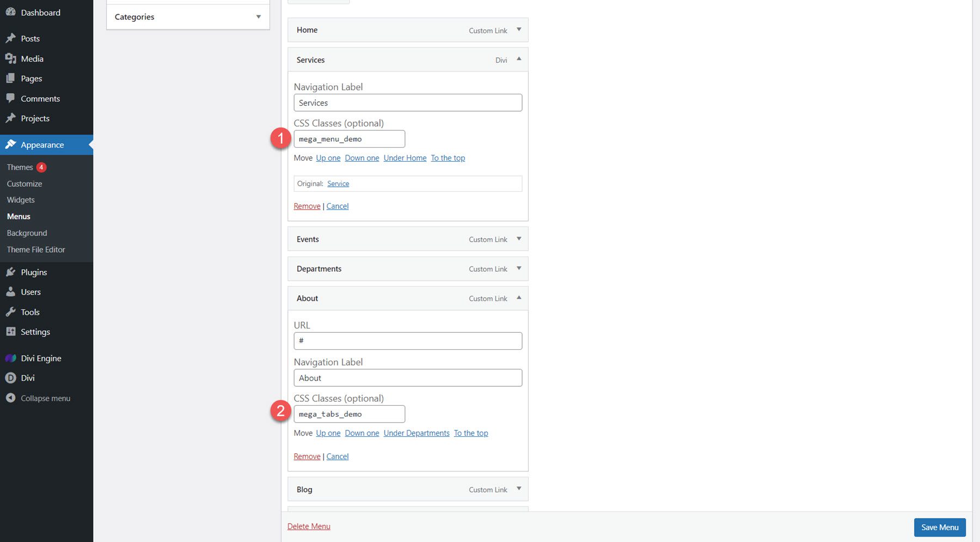Select the Users icon
980x542 pixels.
click(x=11, y=291)
